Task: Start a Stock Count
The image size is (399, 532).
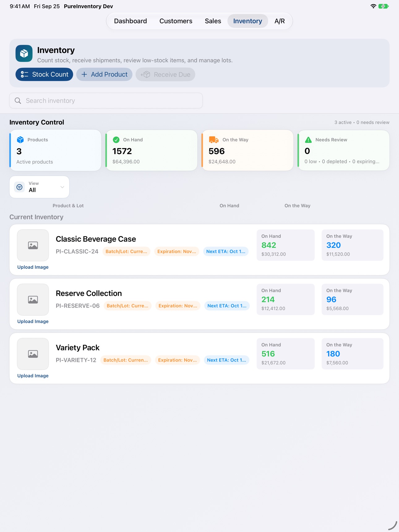Action: click(45, 75)
